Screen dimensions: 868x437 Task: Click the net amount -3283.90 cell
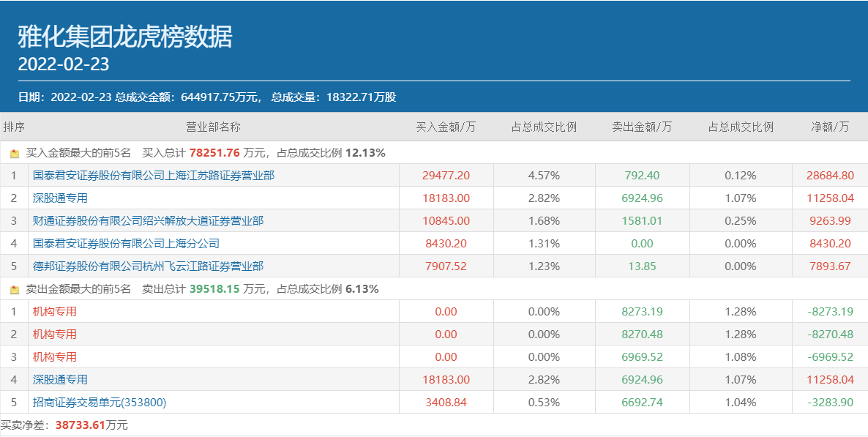[831, 403]
